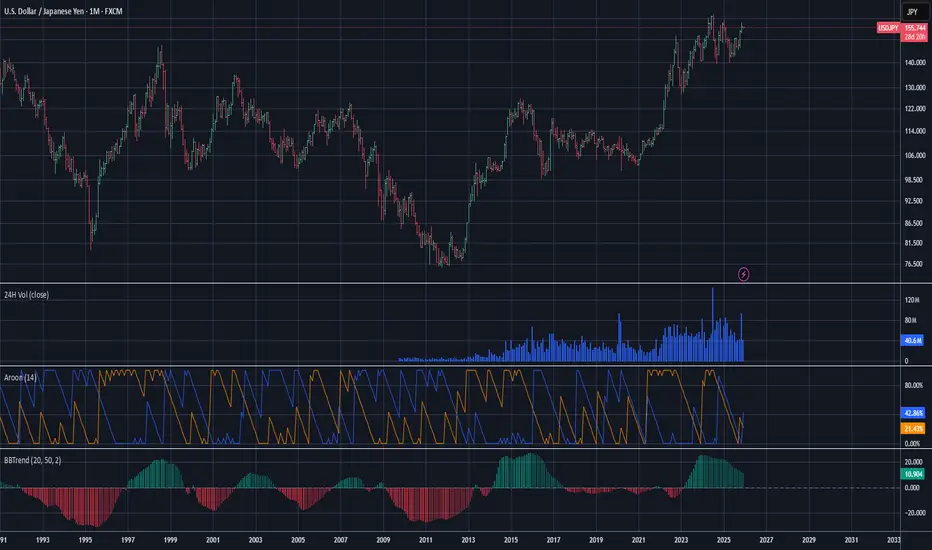
Task: Click the 106.000 price axis label
Action: (x=915, y=155)
